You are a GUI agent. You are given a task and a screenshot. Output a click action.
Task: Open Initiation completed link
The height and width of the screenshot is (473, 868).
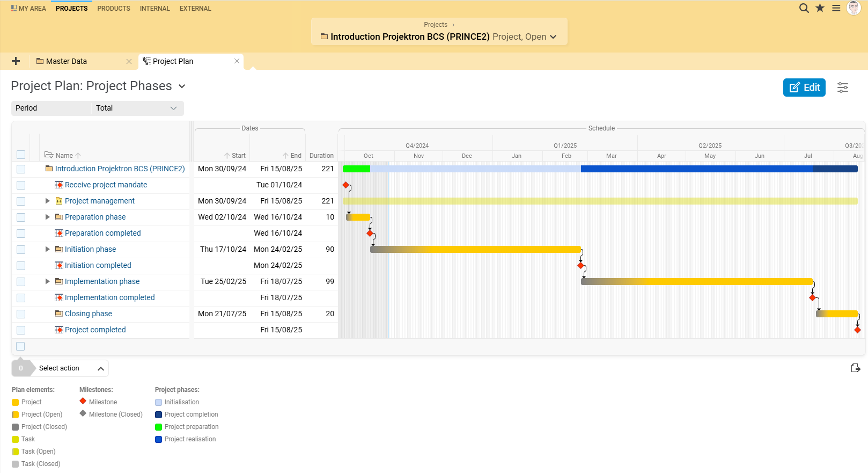pos(98,265)
